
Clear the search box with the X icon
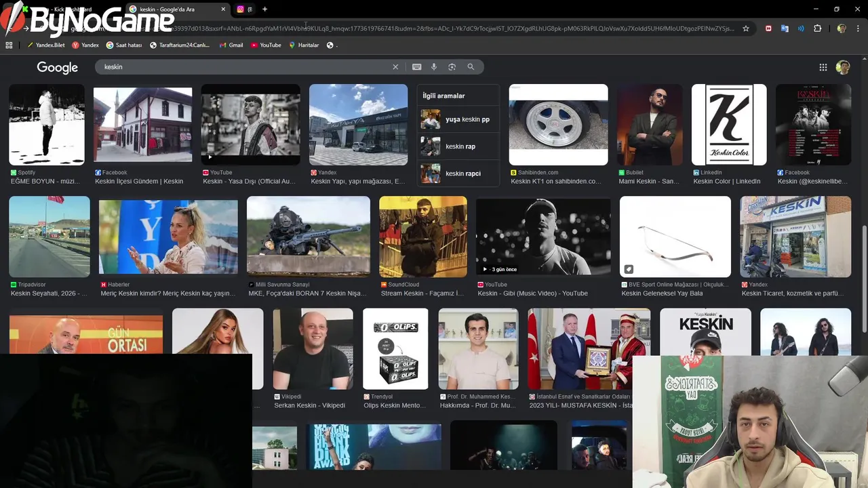point(395,67)
